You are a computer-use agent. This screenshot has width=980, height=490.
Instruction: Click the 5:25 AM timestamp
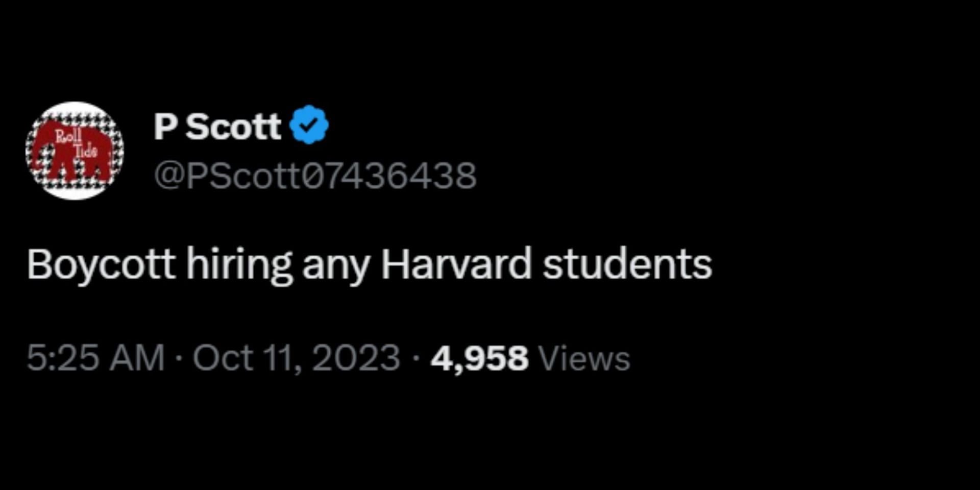pyautogui.click(x=96, y=358)
